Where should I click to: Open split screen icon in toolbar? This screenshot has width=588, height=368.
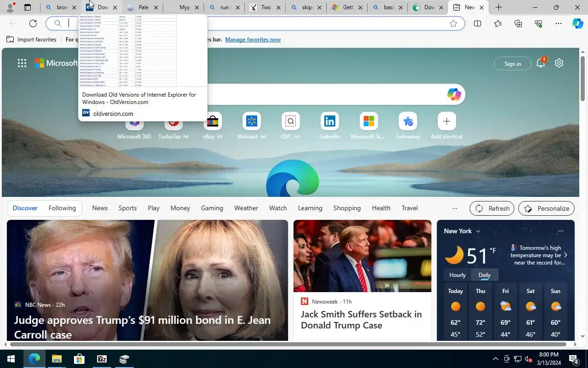pos(477,23)
